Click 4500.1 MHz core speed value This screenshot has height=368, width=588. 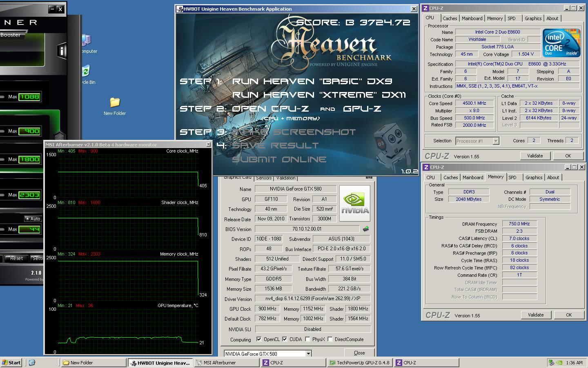point(474,103)
